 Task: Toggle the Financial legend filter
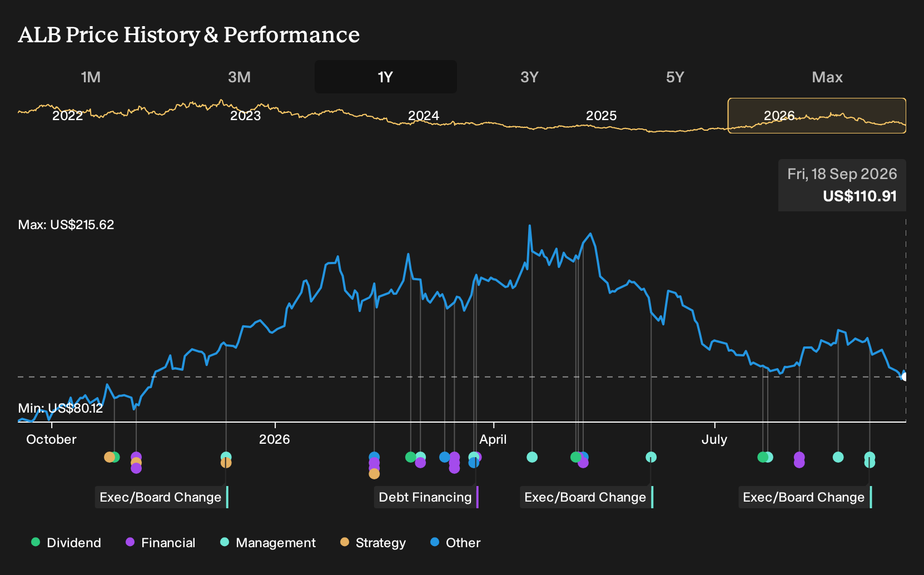tap(160, 543)
